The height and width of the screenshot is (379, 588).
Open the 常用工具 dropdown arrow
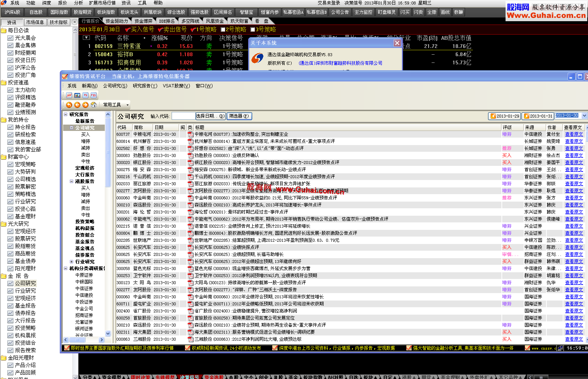[x=127, y=105]
